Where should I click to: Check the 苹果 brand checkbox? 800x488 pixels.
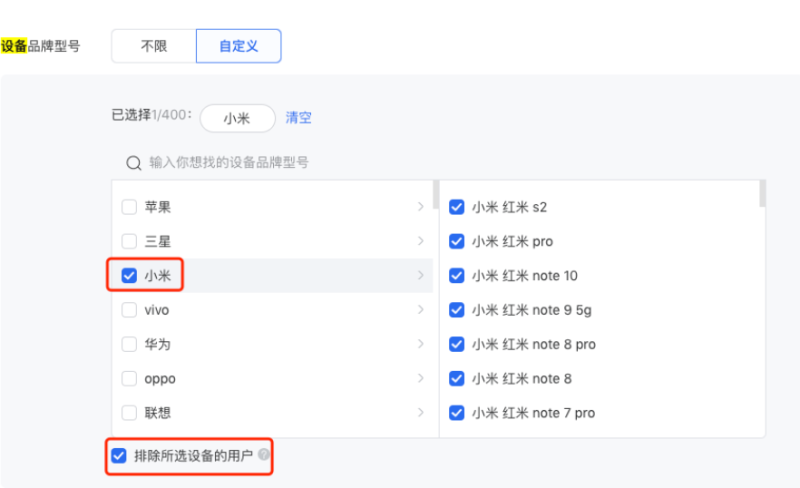tap(129, 207)
